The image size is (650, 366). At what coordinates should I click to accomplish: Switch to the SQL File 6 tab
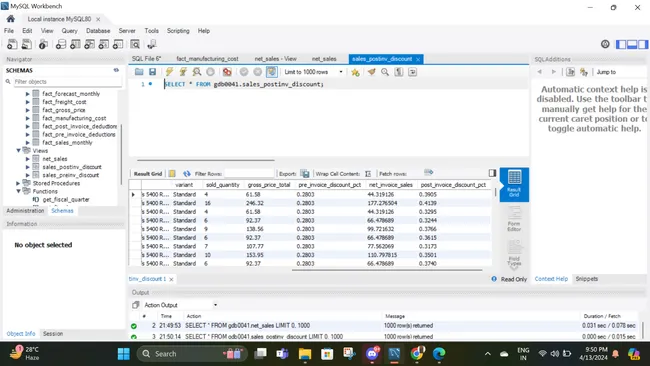click(x=146, y=59)
